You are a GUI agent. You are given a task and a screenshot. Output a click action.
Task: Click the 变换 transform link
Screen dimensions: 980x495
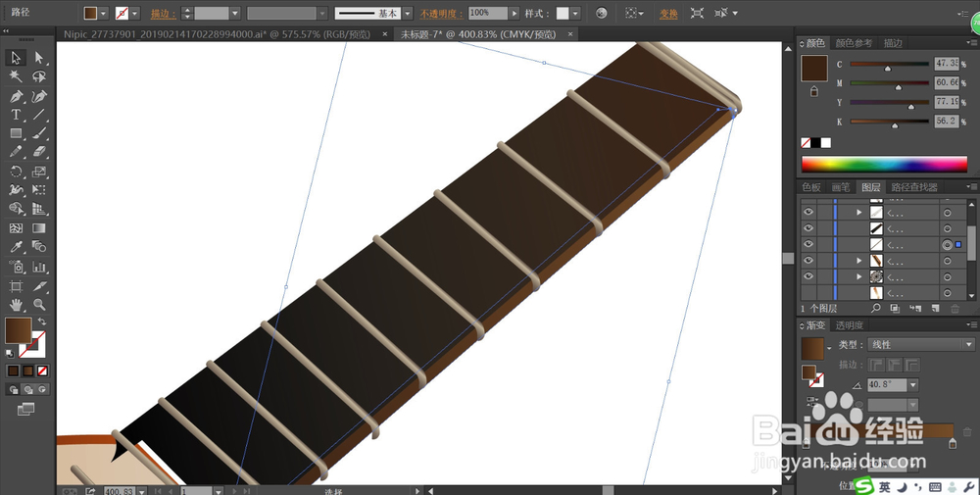[x=668, y=13]
